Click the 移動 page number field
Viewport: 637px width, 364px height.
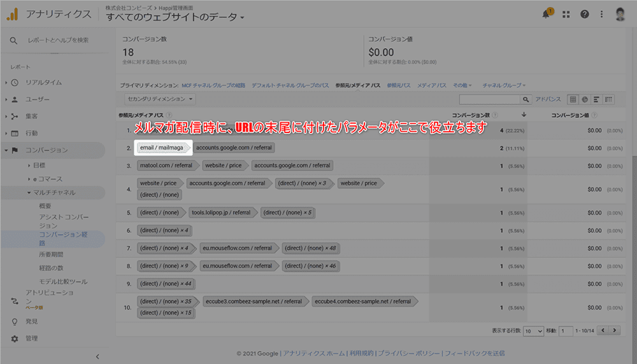click(x=566, y=331)
